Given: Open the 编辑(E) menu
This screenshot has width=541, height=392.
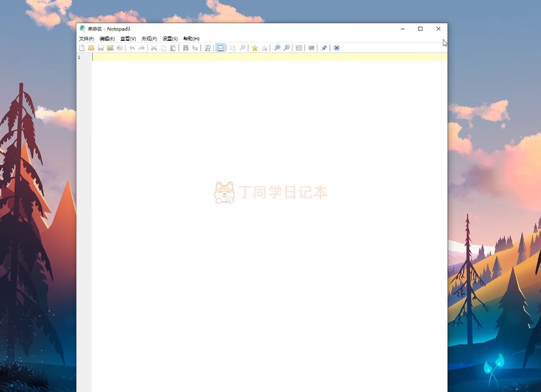Looking at the screenshot, I should click(107, 38).
